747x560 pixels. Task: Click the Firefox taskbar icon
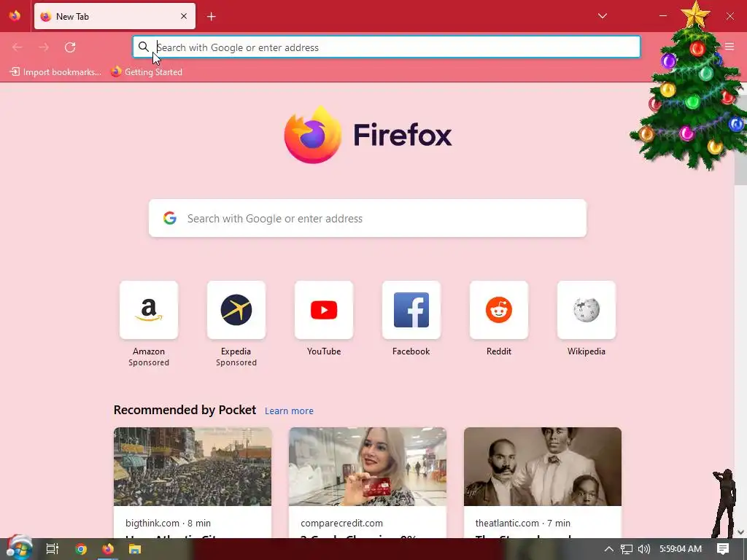coord(108,549)
